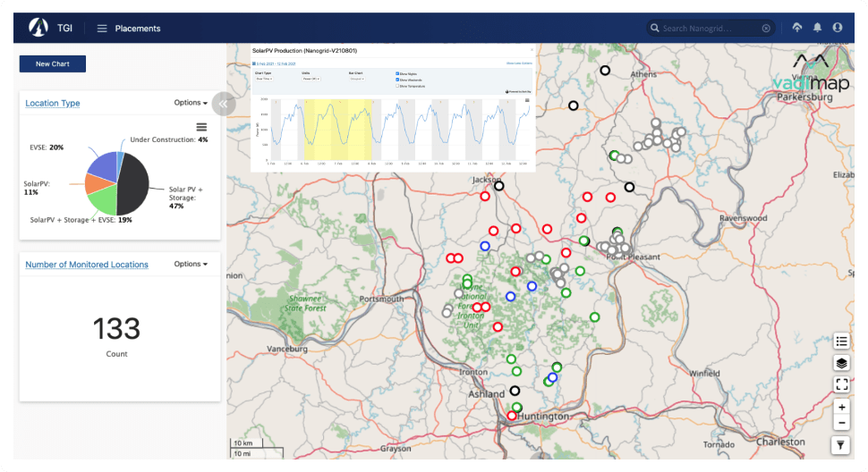The image size is (868, 472).
Task: Click the red marker at Huntington
Action: pyautogui.click(x=512, y=416)
